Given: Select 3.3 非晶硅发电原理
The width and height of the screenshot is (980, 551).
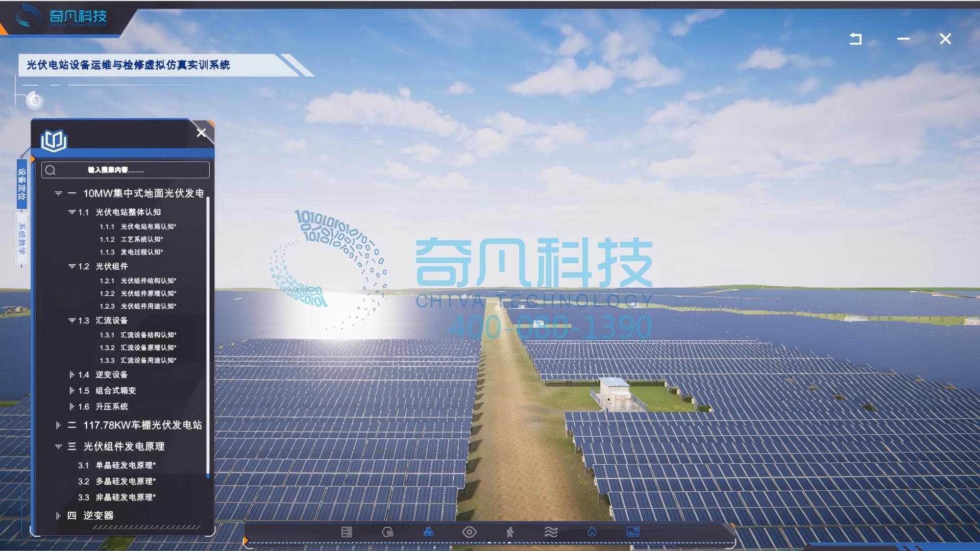Looking at the screenshot, I should (117, 497).
